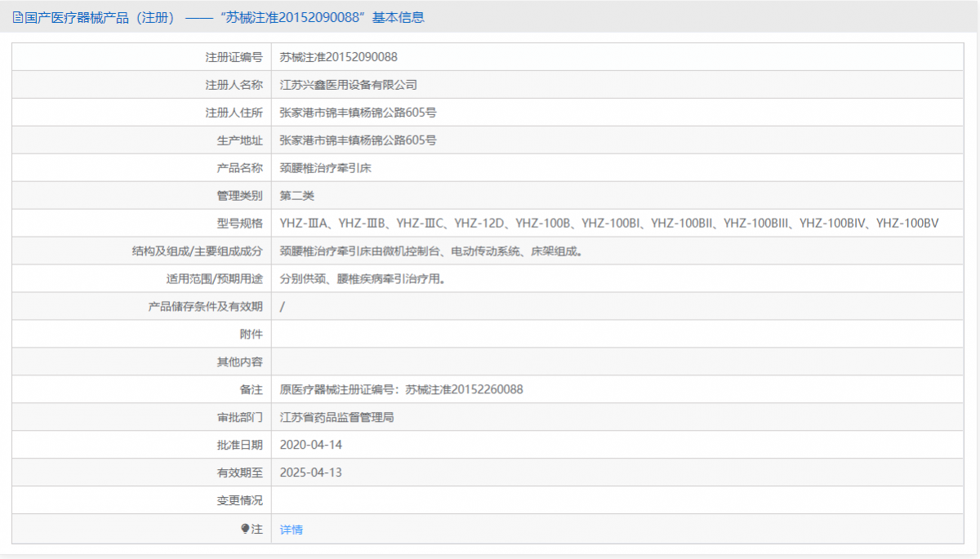Select registration number 苏械注准20152090088 in the first row
Viewport: 980px width, 559px height.
pos(339,57)
